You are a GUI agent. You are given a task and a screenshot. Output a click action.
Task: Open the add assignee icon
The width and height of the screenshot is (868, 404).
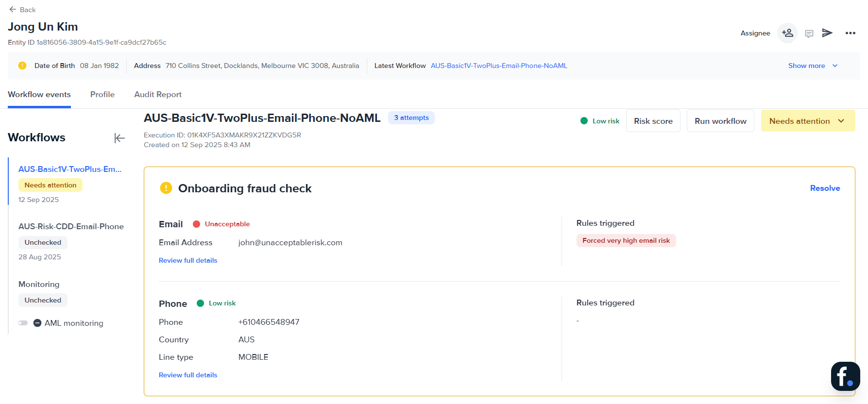(x=787, y=33)
